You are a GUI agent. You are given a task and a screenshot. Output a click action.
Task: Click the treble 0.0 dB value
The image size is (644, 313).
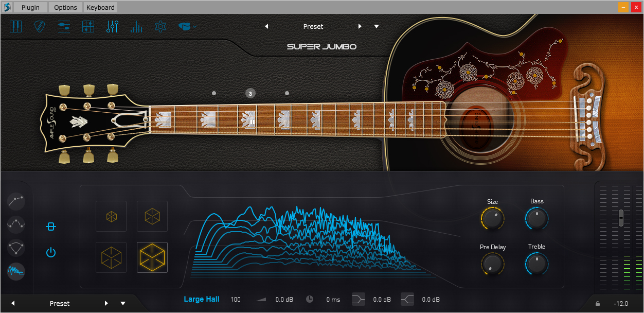(x=431, y=300)
